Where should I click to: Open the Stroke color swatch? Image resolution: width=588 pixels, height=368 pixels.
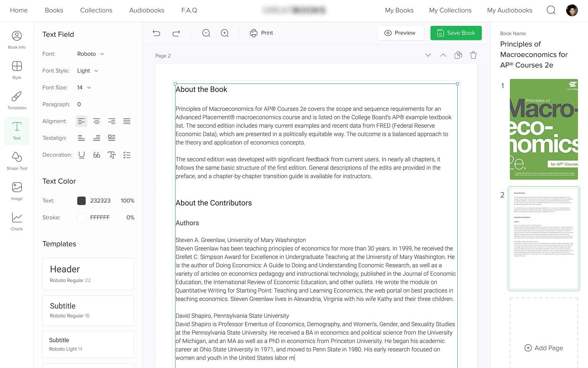coord(82,217)
